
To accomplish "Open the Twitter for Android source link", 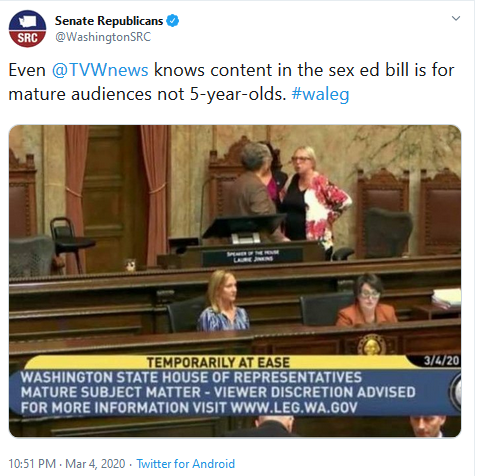I will (x=185, y=464).
